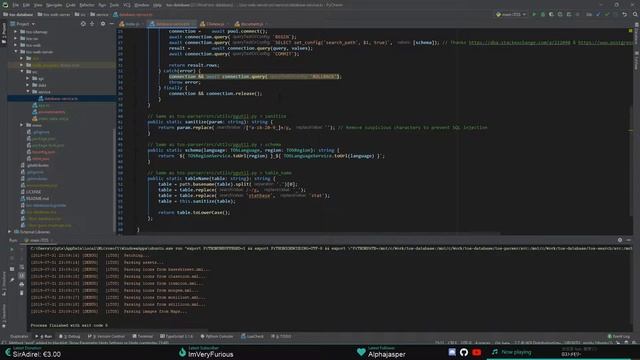This screenshot has width=640, height=360.
Task: Open Search Everywhere magnifier icon
Action: pyautogui.click(x=635, y=14)
